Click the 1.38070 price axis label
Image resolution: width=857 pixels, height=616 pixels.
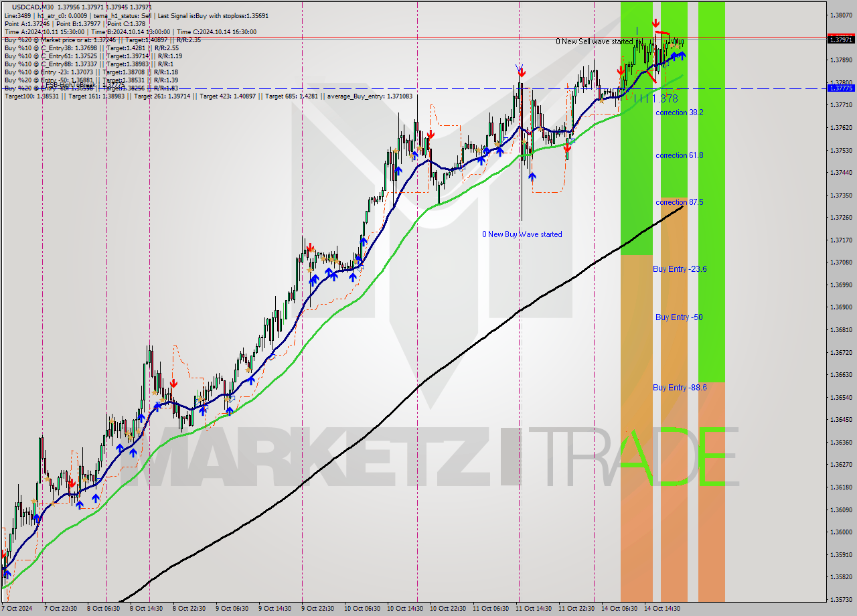coord(841,15)
